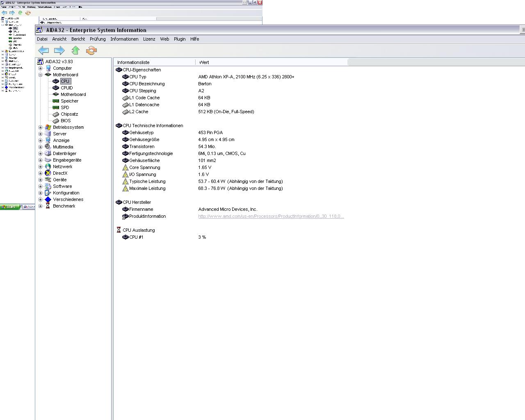This screenshot has height=420, width=525.
Task: Click the Server icon in the tree
Action: 48,134
